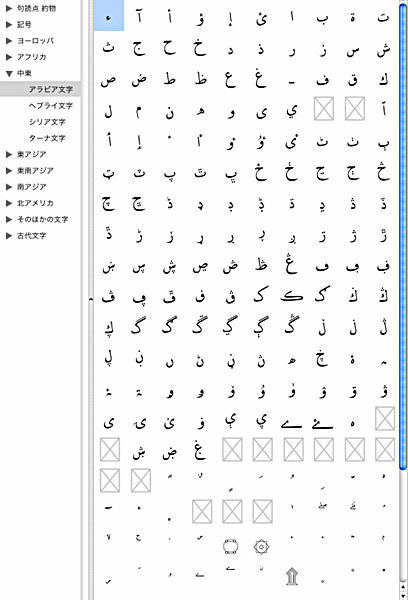The width and height of the screenshot is (408, 600).
Task: Select the Arabic letter sheen ش
Action: (383, 50)
